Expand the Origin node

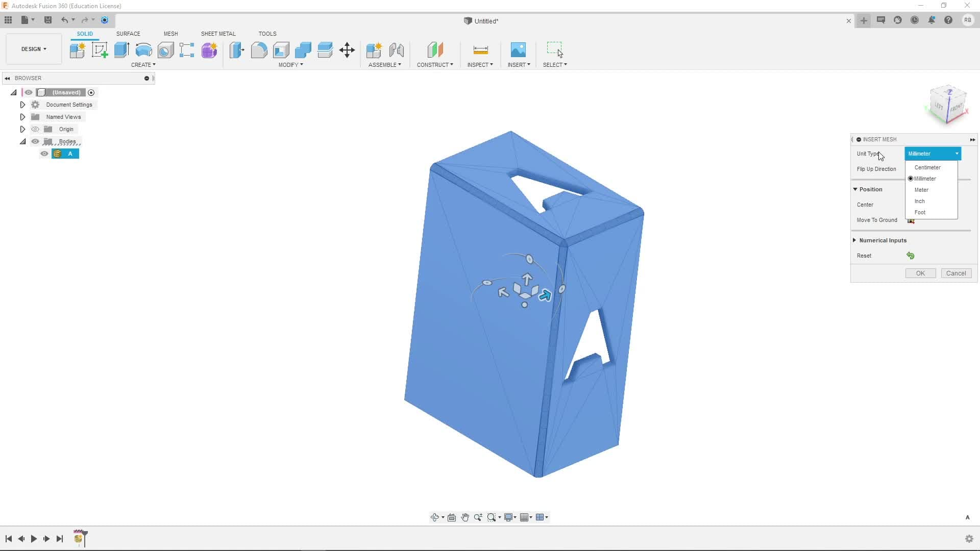point(22,129)
